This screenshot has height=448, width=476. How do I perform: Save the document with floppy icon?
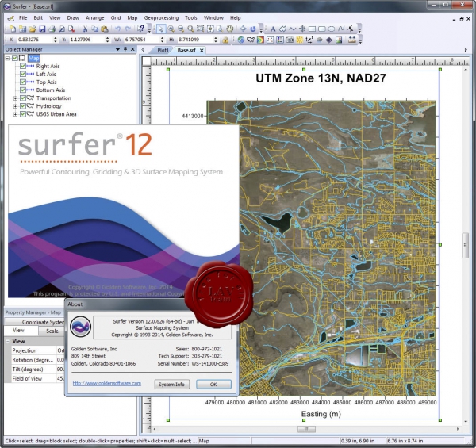tap(42, 29)
